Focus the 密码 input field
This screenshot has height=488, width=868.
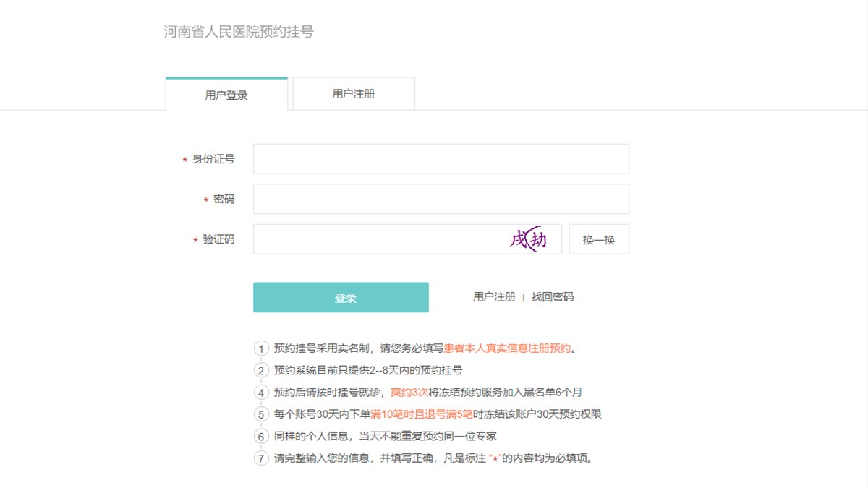[x=441, y=199]
